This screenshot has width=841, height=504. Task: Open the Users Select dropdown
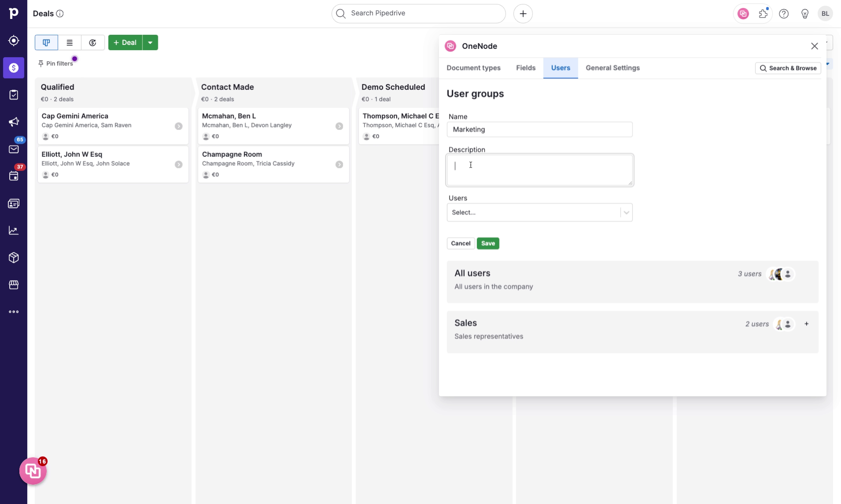pos(540,212)
